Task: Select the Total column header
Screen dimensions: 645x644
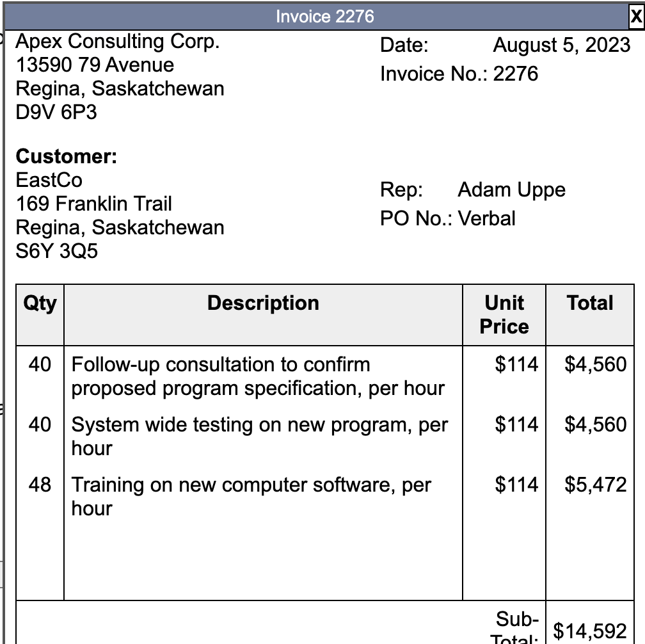Action: pos(590,303)
